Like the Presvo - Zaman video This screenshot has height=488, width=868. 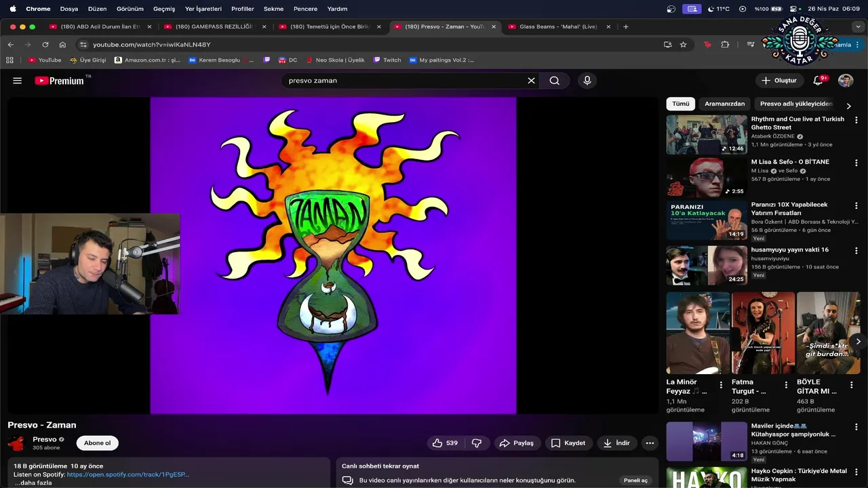tap(445, 443)
